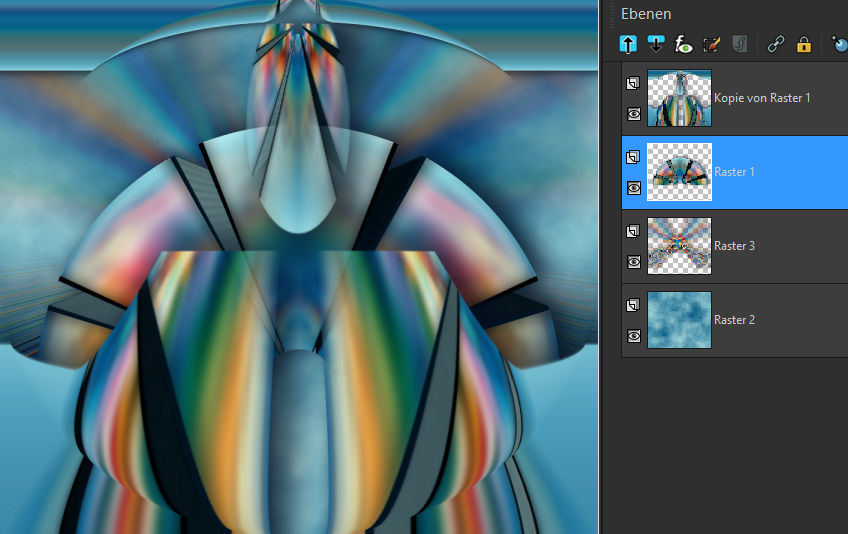
Task: Hide the Kopie von Raster 1 layer
Action: coord(634,114)
